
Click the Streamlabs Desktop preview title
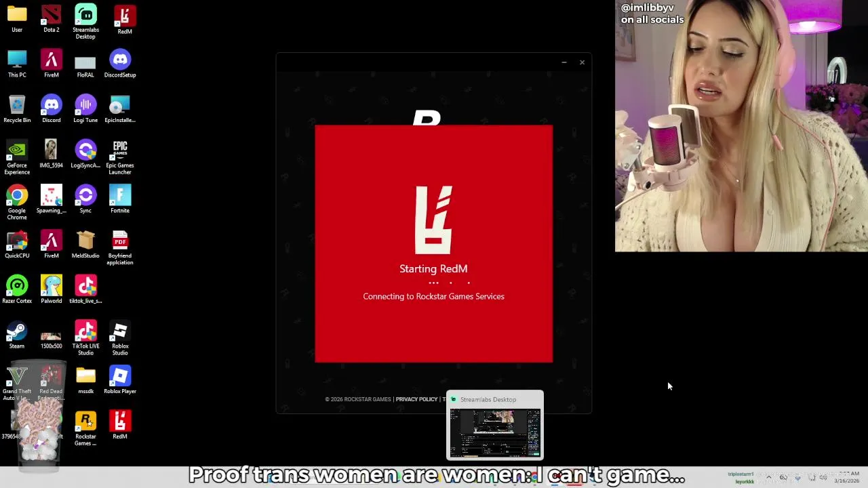(x=488, y=399)
